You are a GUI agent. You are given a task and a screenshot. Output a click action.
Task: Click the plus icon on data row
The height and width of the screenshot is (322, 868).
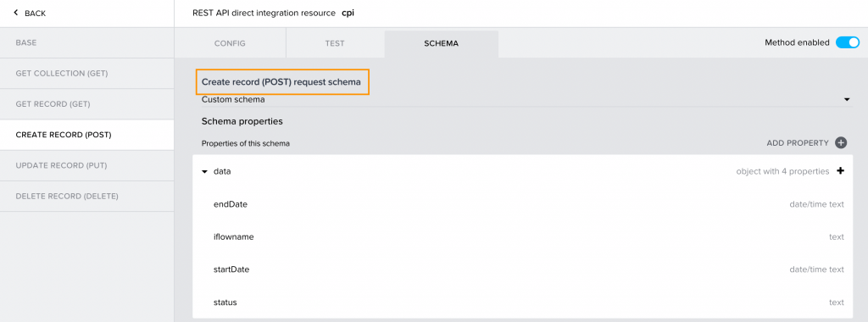click(840, 171)
